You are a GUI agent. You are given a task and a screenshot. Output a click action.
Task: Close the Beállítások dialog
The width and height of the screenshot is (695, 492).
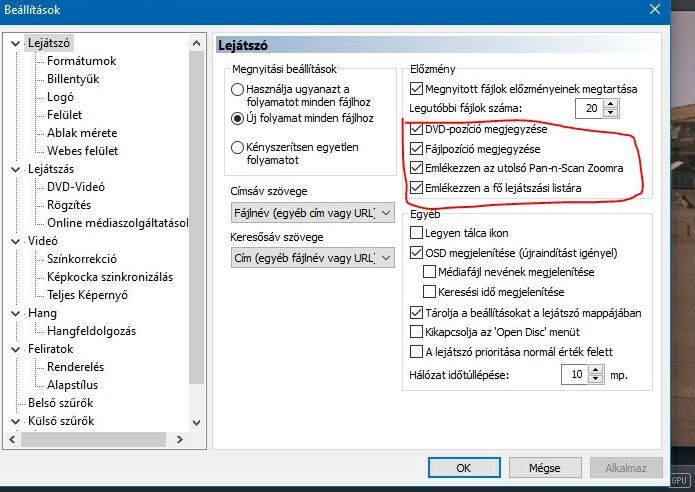655,9
